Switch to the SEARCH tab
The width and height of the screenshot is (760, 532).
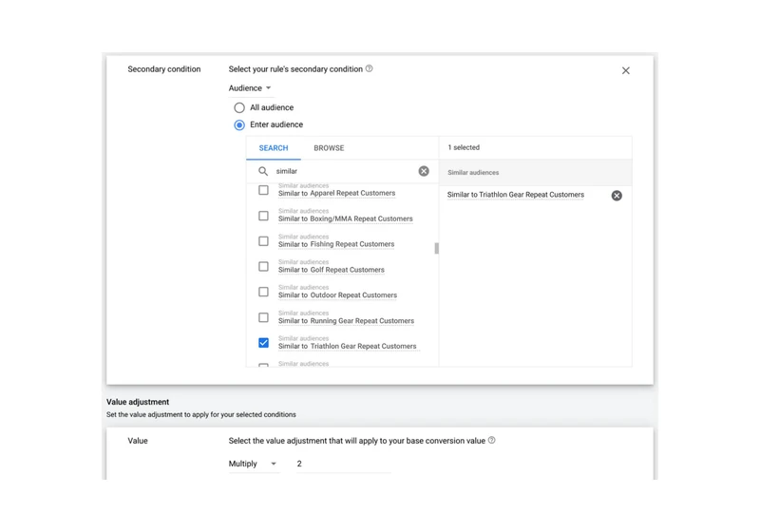click(x=274, y=148)
